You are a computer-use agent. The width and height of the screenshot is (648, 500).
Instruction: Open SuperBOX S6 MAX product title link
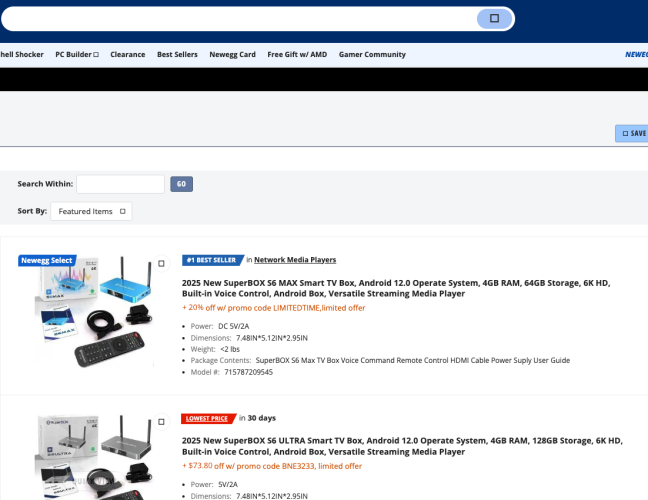[395, 288]
